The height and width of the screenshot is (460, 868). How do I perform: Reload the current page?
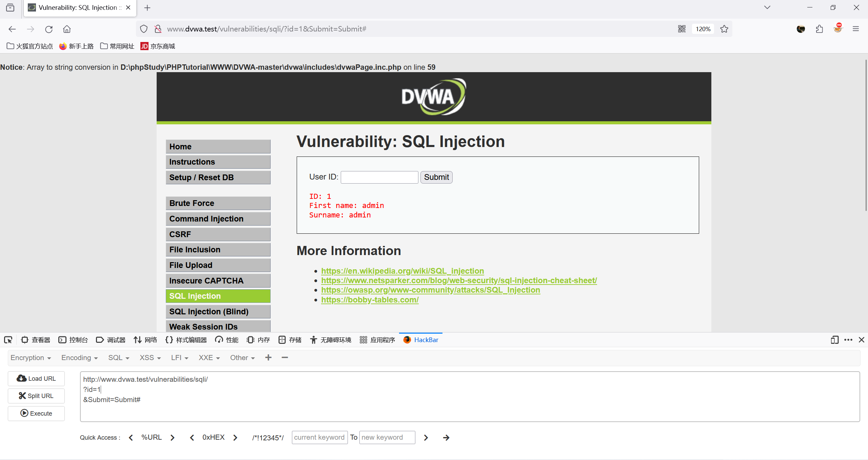[x=49, y=29]
